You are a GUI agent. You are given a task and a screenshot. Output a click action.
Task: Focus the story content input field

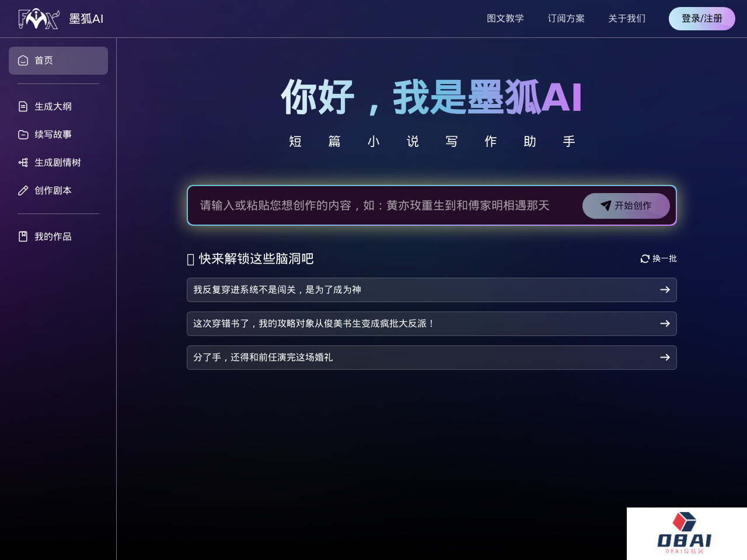click(x=379, y=205)
